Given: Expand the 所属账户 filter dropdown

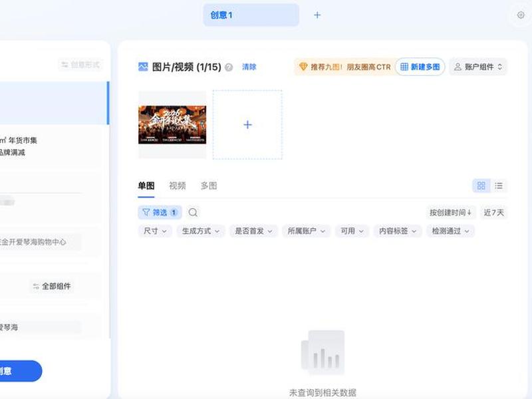Looking at the screenshot, I should (307, 231).
